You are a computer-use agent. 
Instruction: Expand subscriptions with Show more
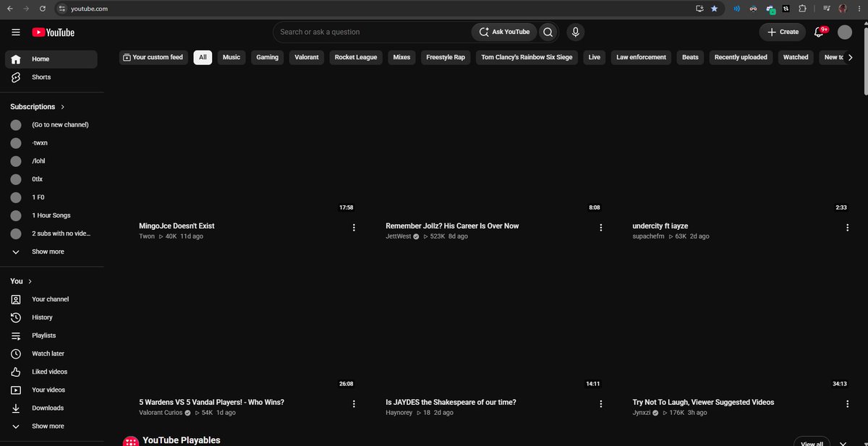[x=51, y=252]
